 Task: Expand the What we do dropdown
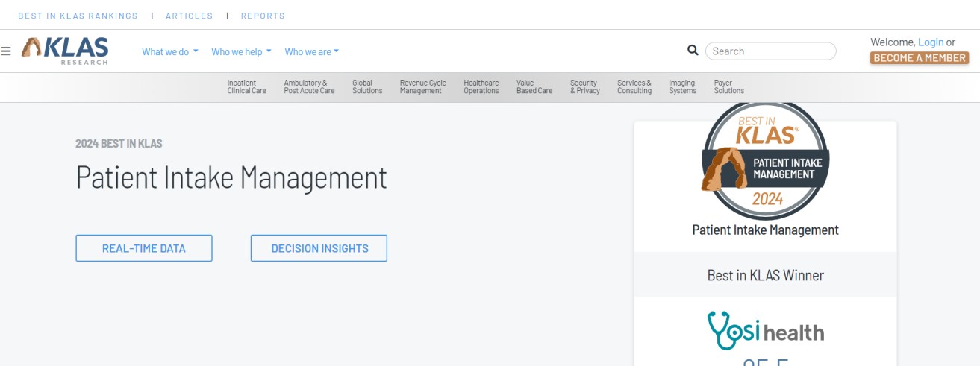pyautogui.click(x=170, y=51)
